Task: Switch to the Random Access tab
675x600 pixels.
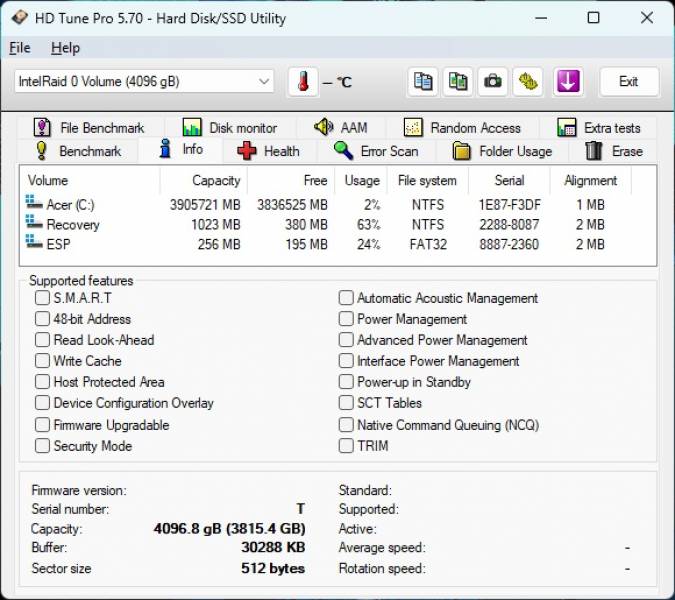Action: (x=462, y=128)
